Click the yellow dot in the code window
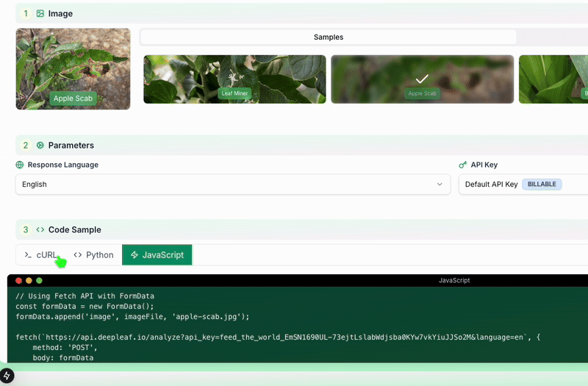 (29, 281)
